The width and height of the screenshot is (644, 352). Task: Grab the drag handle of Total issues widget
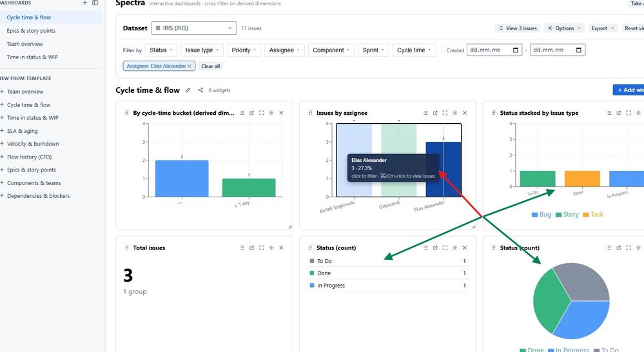pyautogui.click(x=126, y=248)
